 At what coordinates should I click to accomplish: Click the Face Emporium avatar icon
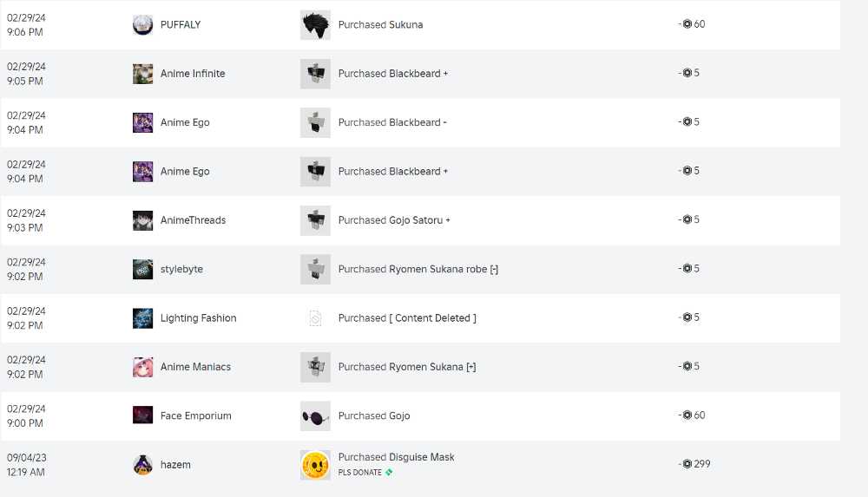[x=143, y=415]
